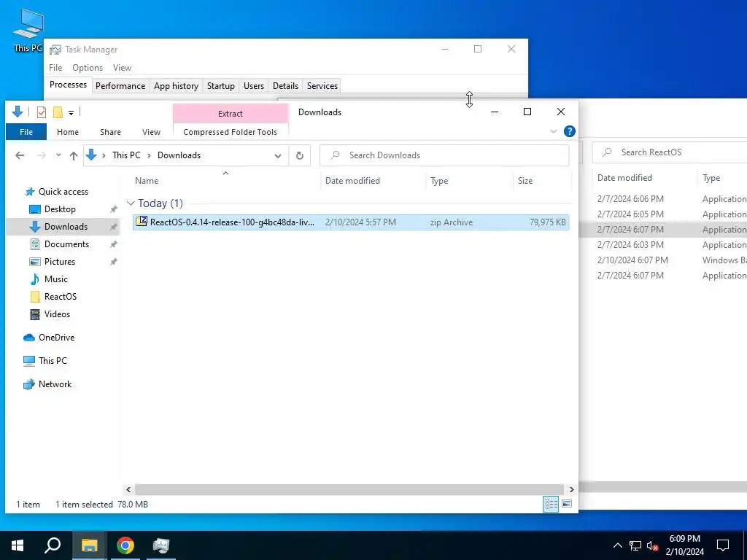Collapse the Today (1) group
Viewport: 747px width, 560px height.
[x=131, y=203]
